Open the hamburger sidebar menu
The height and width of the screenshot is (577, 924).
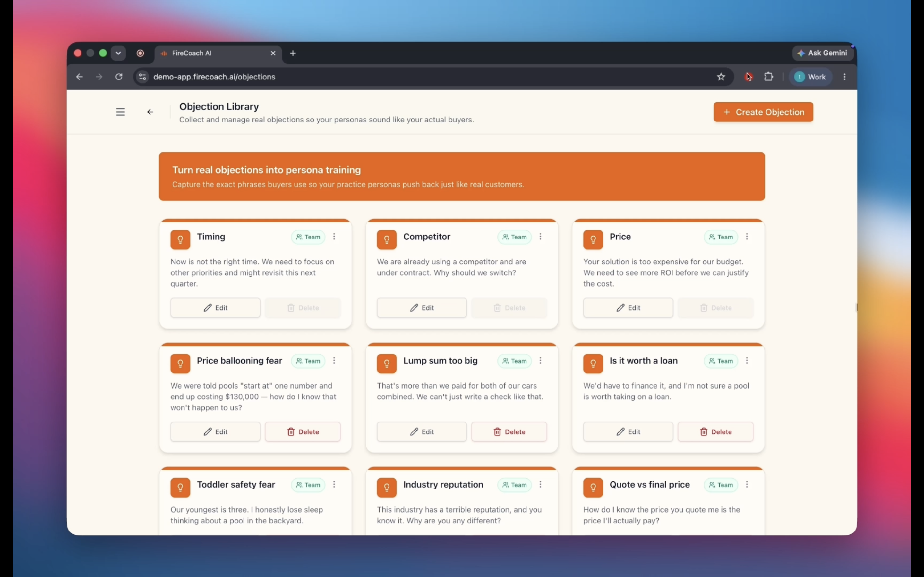pyautogui.click(x=120, y=112)
